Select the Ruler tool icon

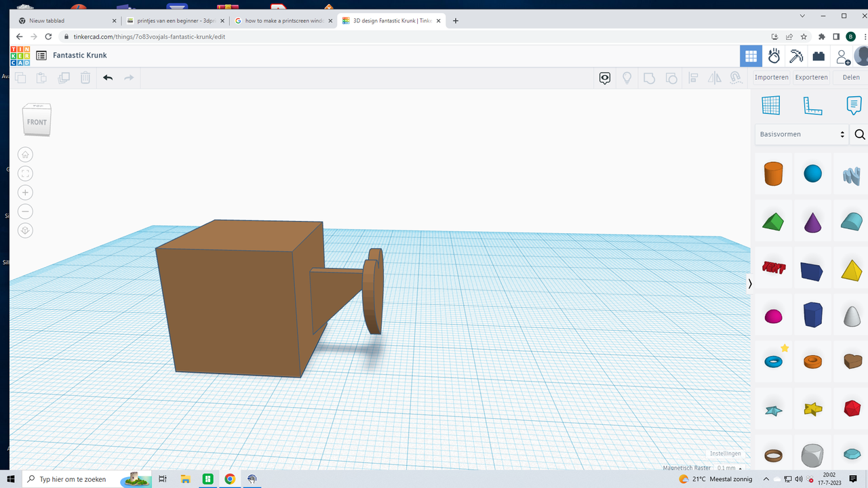pos(812,105)
